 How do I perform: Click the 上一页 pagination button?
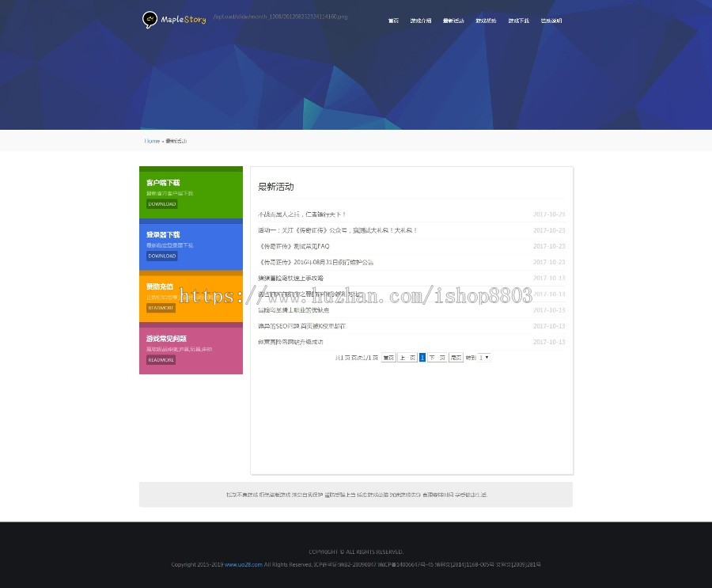point(407,358)
